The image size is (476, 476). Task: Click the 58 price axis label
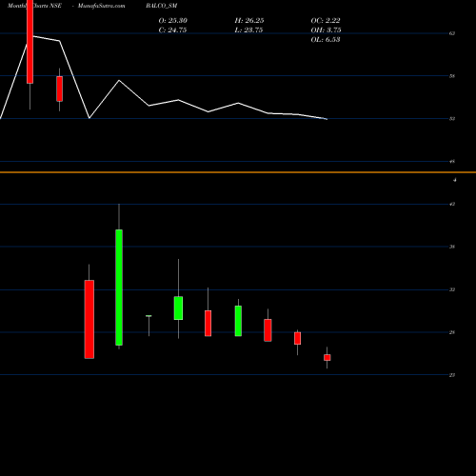(x=452, y=76)
